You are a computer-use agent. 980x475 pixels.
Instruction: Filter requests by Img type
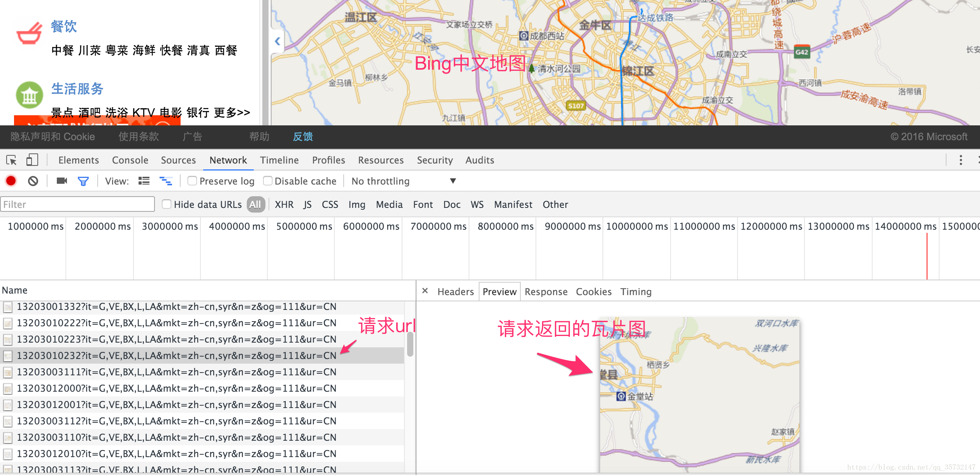coord(357,204)
